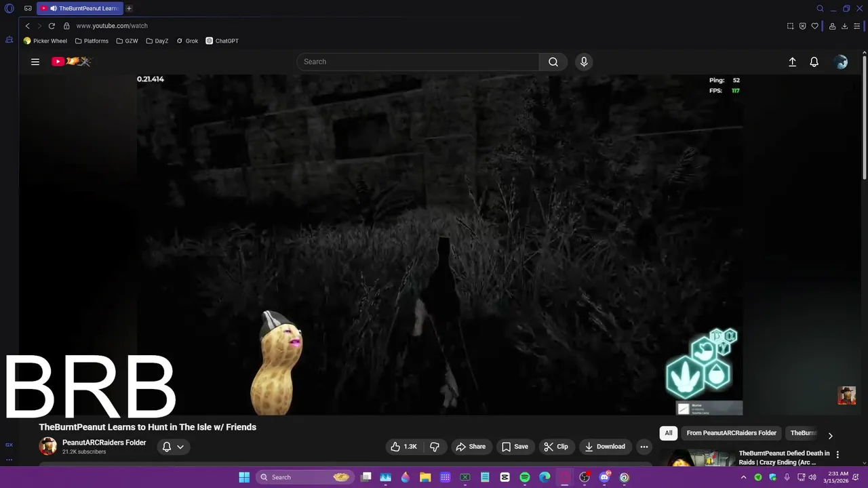868x488 pixels.
Task: Open clock and date panel
Action: pos(837,477)
